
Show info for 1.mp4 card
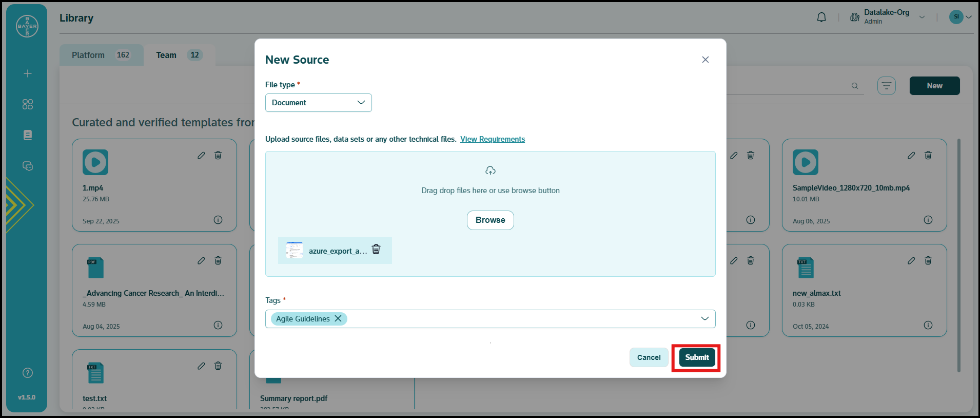218,220
